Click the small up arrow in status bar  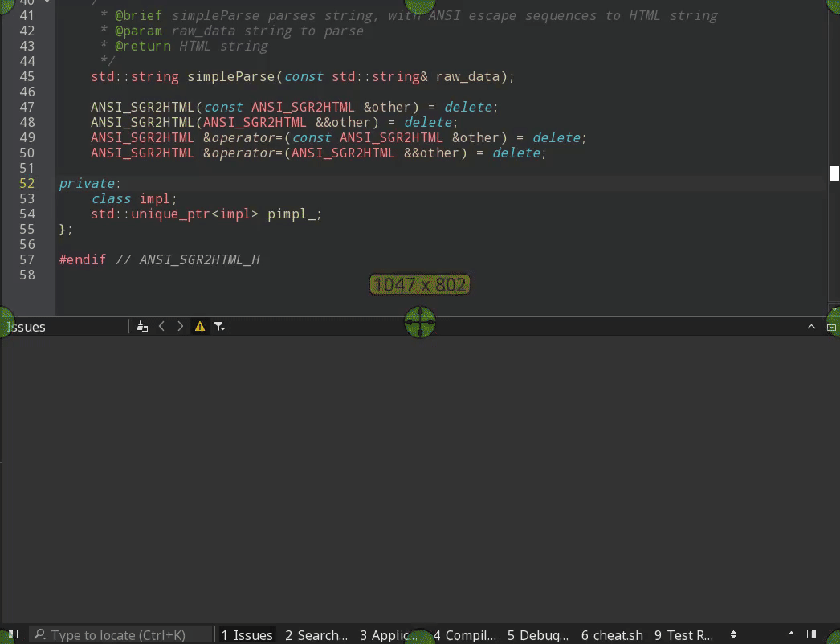coord(791,634)
